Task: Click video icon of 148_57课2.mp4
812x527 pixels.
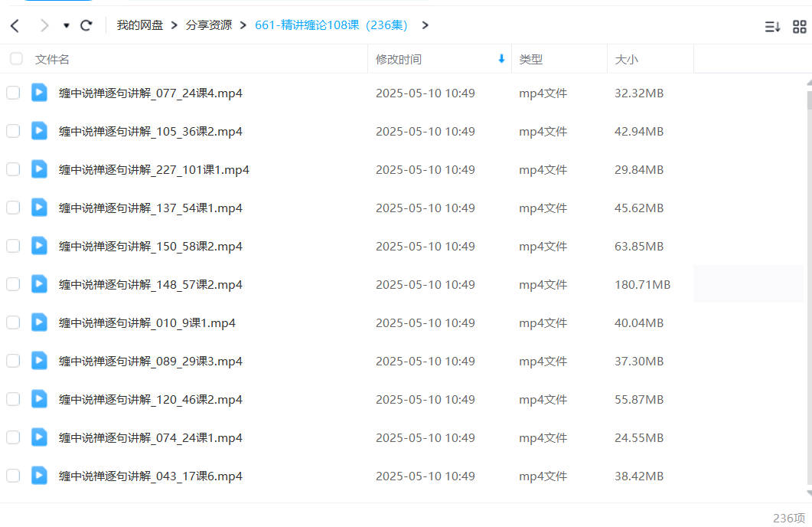Action: point(39,284)
